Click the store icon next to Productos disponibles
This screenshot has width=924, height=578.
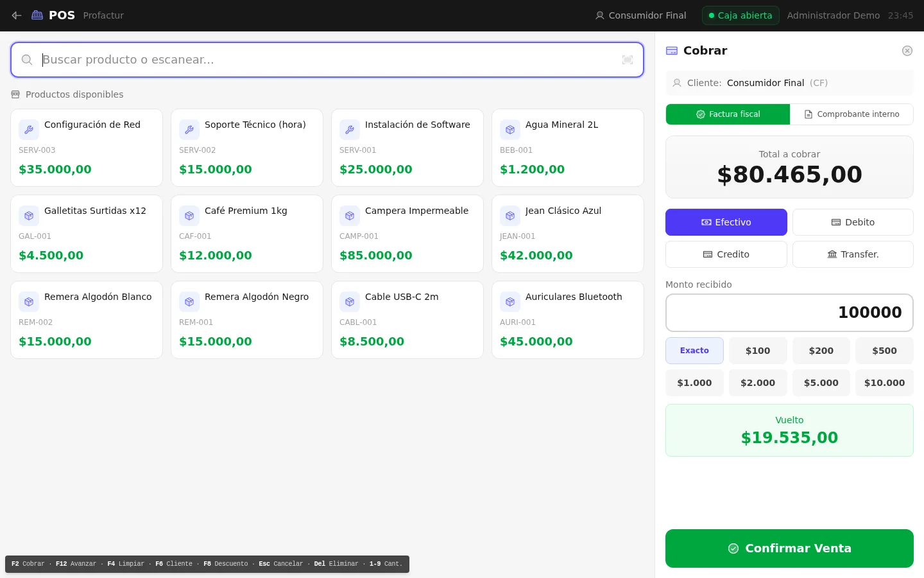15,94
